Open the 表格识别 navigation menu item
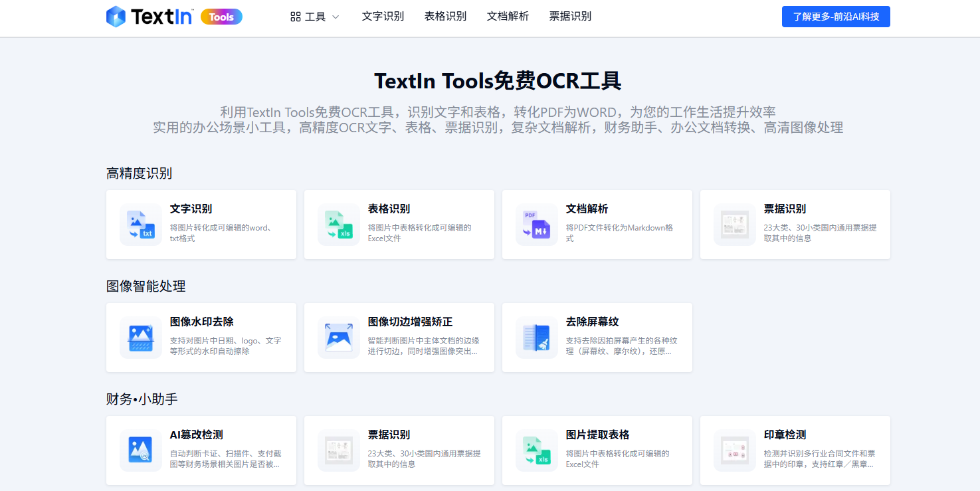Image resolution: width=980 pixels, height=491 pixels. [445, 17]
